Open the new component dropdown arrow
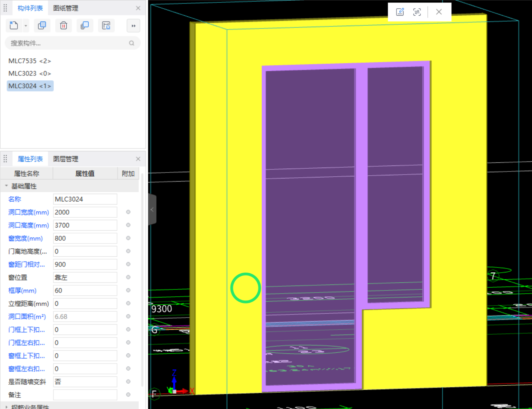The height and width of the screenshot is (409, 532). coord(26,26)
